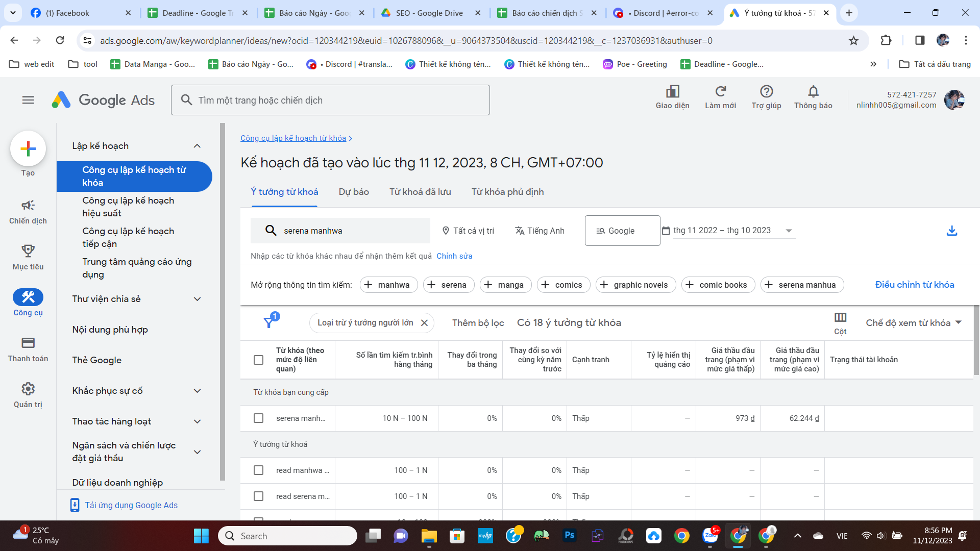
Task: Click the Windows taskbar Search box
Action: click(287, 536)
